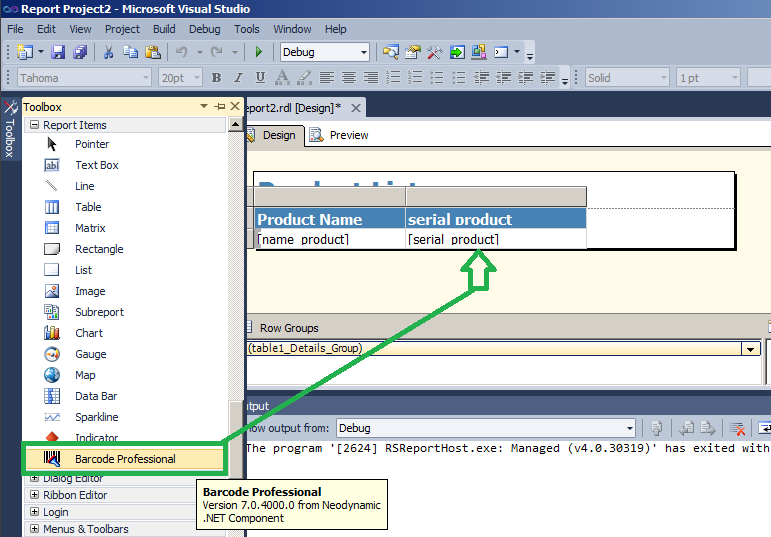Select the Barcode Professional toolbox item

125,459
